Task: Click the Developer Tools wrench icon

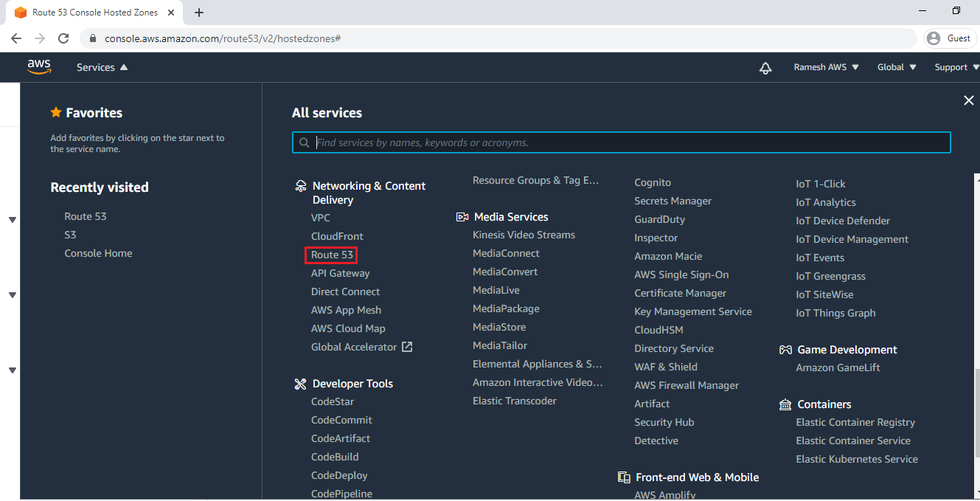Action: point(300,384)
